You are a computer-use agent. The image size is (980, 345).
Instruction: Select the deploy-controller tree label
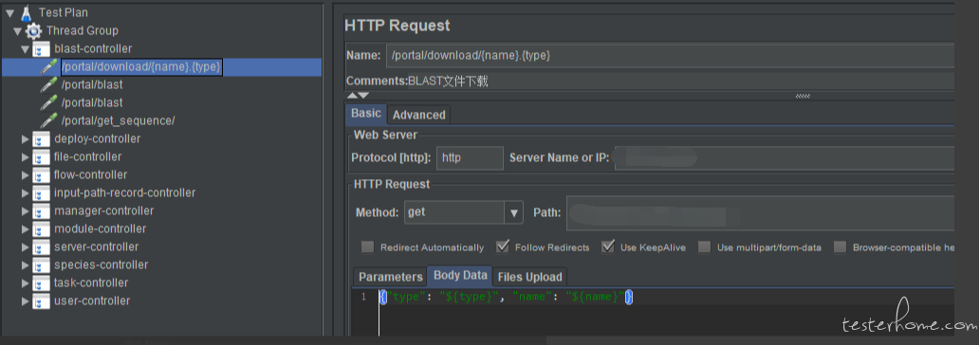click(97, 139)
